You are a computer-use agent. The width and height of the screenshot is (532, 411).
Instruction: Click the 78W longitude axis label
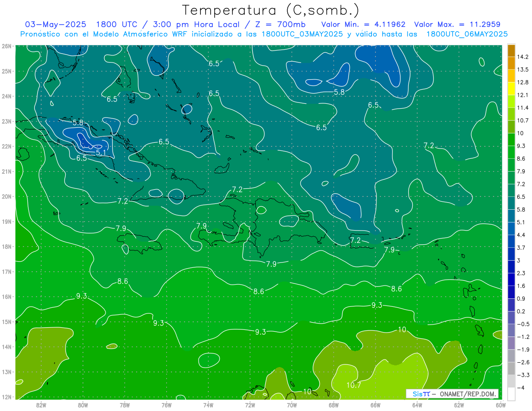(125, 405)
